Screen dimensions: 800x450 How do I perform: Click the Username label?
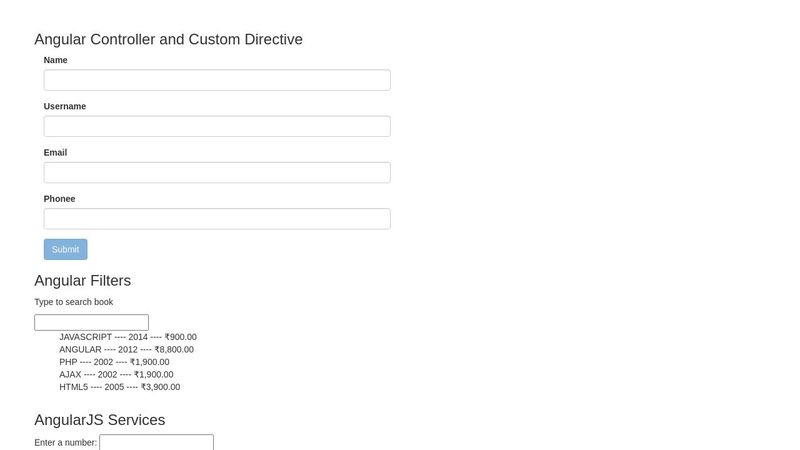[65, 106]
